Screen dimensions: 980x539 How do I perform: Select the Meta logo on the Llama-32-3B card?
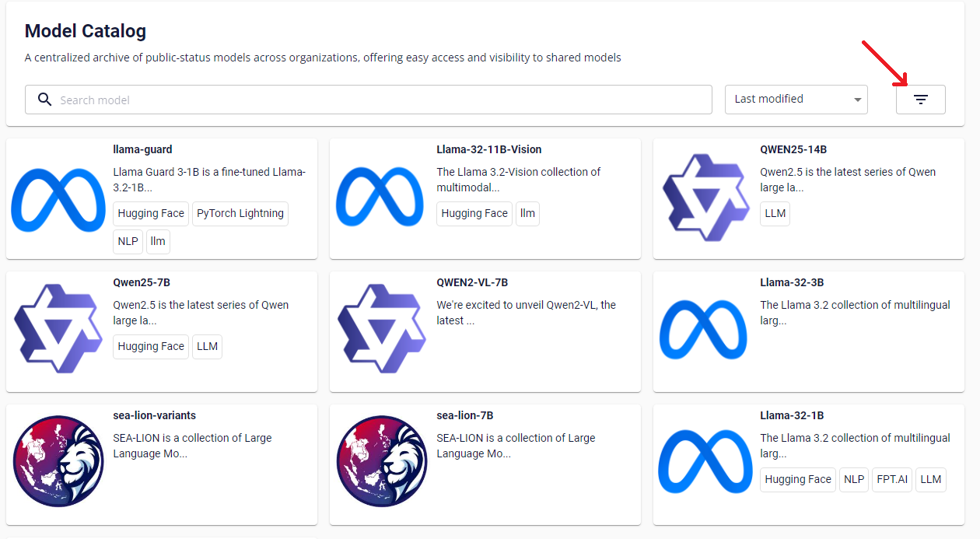click(x=704, y=330)
